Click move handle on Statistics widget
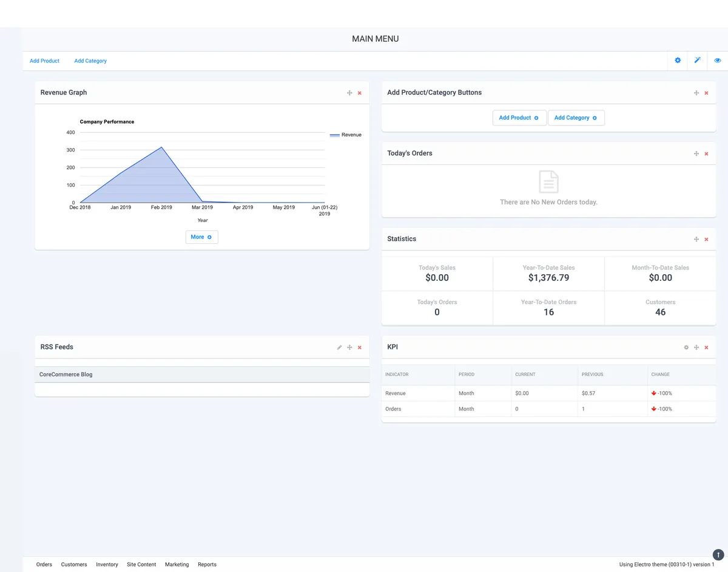The image size is (728, 572). pyautogui.click(x=696, y=239)
